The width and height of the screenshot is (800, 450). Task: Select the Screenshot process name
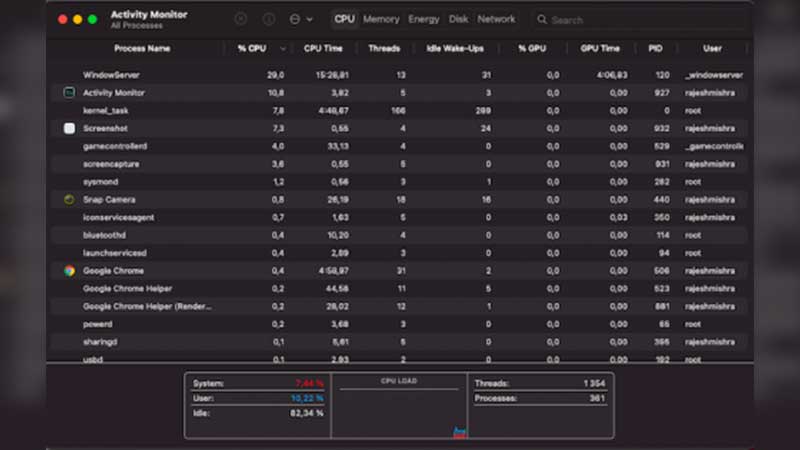105,129
